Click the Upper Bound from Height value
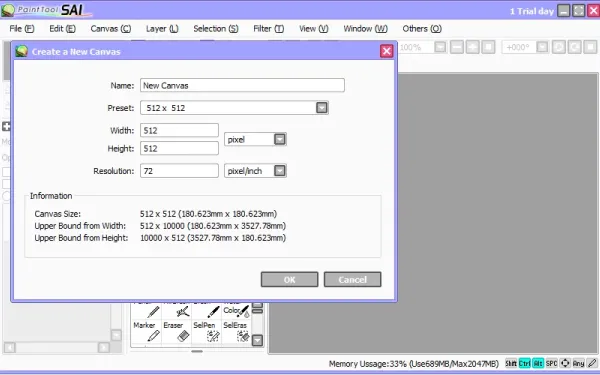Image resolution: width=600 pixels, height=375 pixels. (x=213, y=238)
